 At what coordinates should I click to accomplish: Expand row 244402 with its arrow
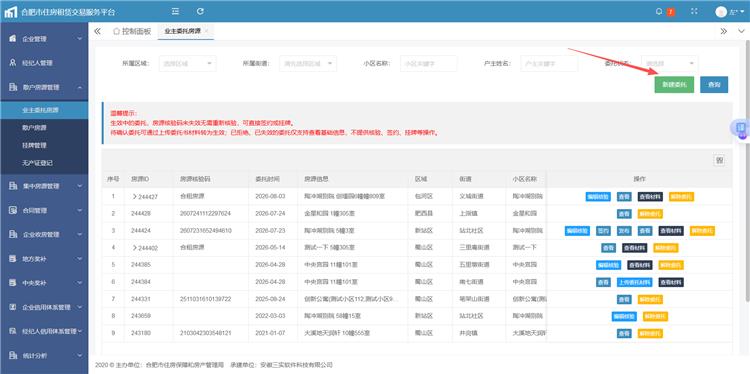[x=135, y=248]
